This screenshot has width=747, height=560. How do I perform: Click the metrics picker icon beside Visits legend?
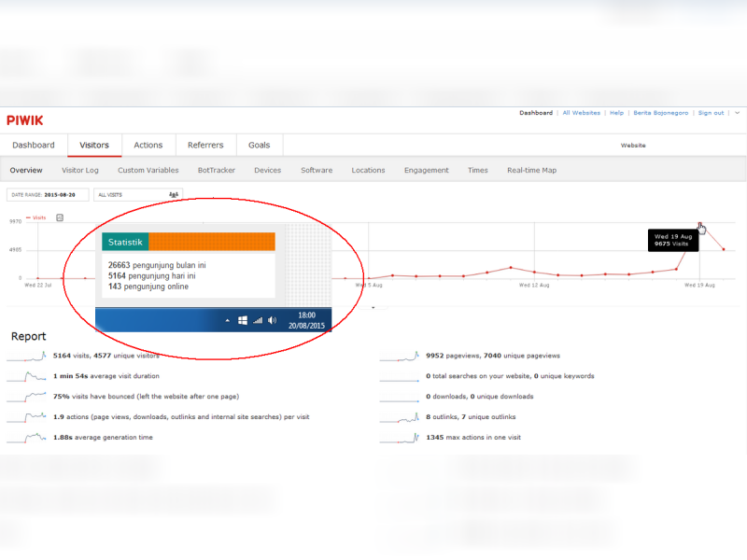tap(60, 217)
